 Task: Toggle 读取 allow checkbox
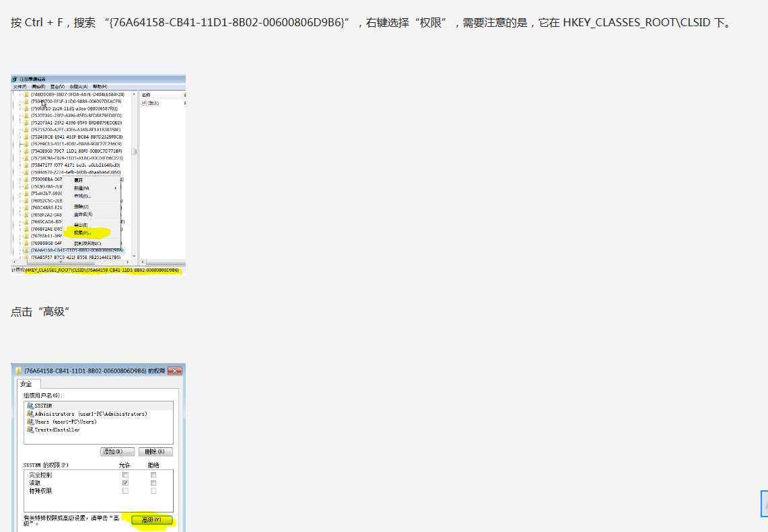point(125,483)
